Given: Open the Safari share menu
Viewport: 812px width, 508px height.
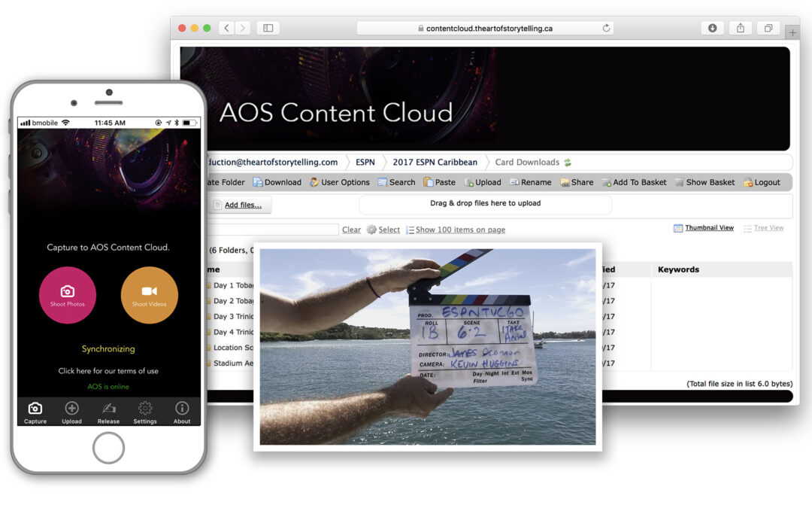Looking at the screenshot, I should tap(741, 28).
